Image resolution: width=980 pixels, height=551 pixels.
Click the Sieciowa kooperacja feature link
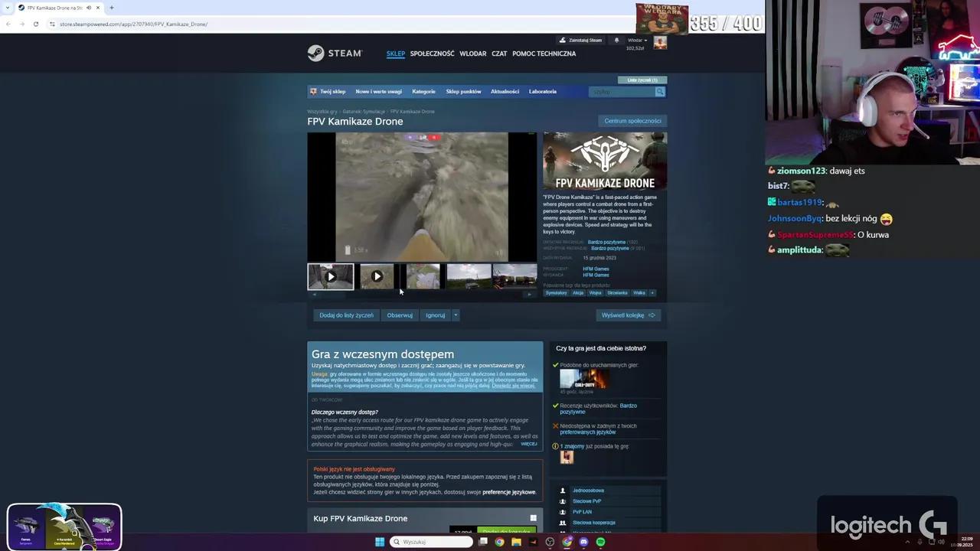coord(593,523)
